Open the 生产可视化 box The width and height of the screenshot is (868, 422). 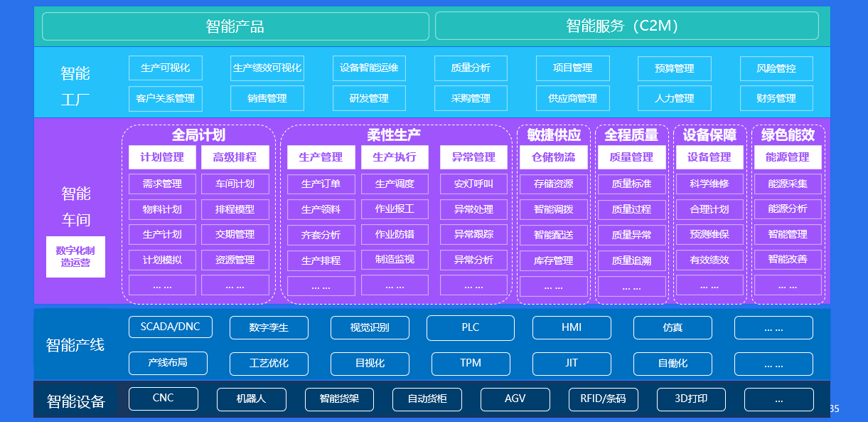[x=165, y=68]
